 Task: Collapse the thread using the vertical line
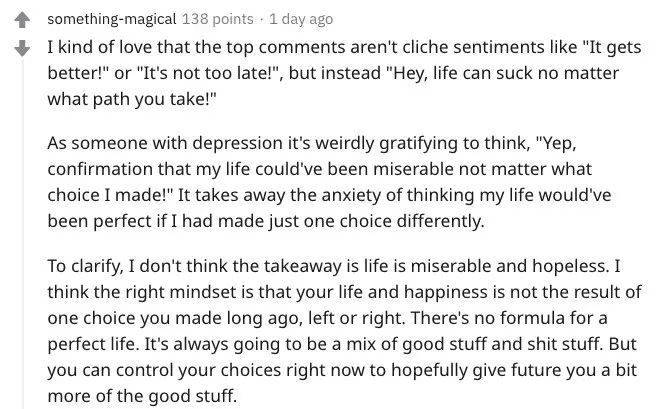[23, 235]
